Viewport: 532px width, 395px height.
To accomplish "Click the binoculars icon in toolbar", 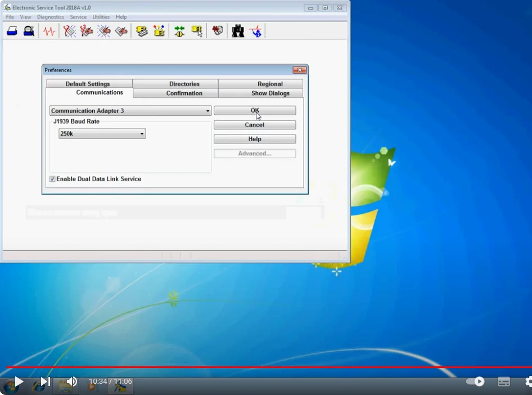I will [x=238, y=32].
